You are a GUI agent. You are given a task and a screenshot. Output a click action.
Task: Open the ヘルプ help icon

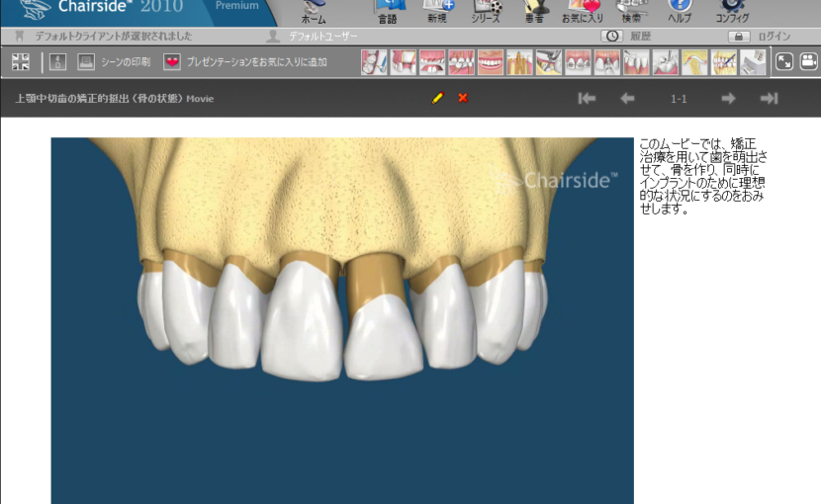pyautogui.click(x=680, y=11)
